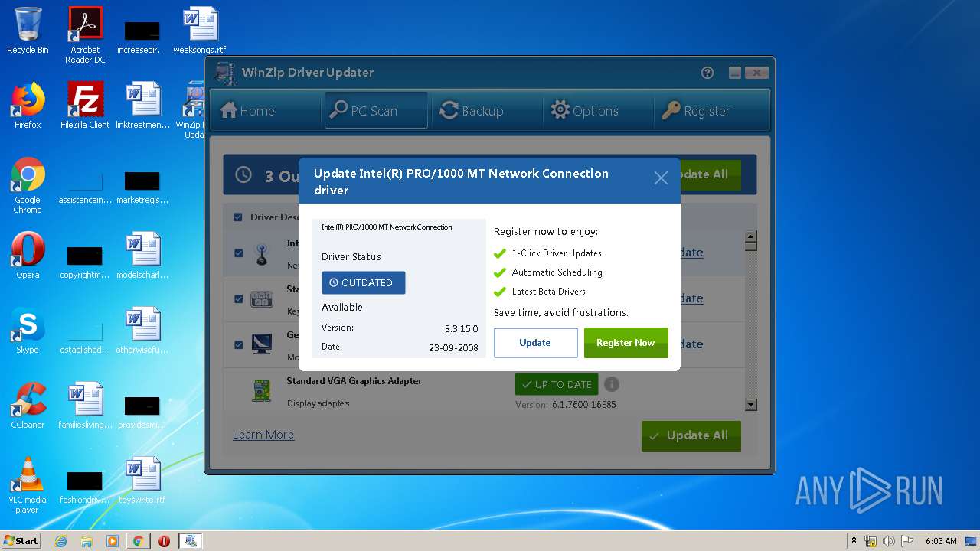Launch Firefox from the desktop
This screenshot has width=980, height=551.
[x=28, y=106]
